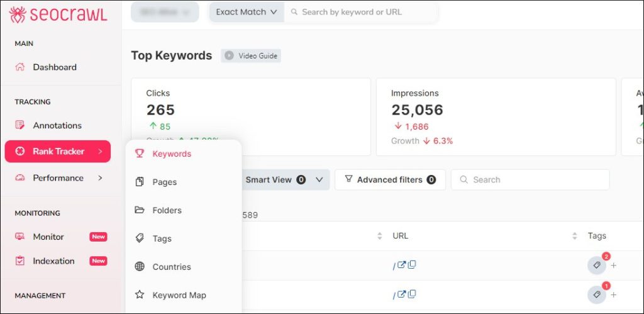The image size is (644, 314).
Task: Copy the second row's URL with the copy icon
Action: (411, 293)
